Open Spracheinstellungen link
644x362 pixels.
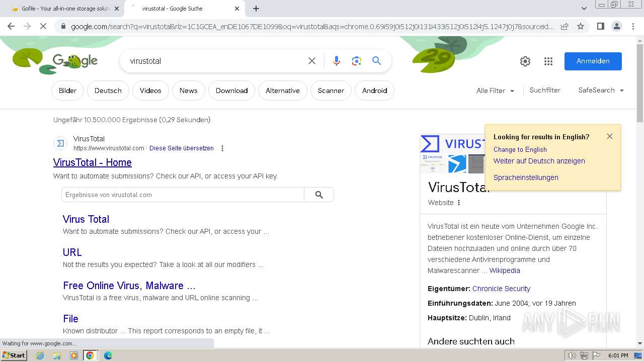tap(526, 177)
